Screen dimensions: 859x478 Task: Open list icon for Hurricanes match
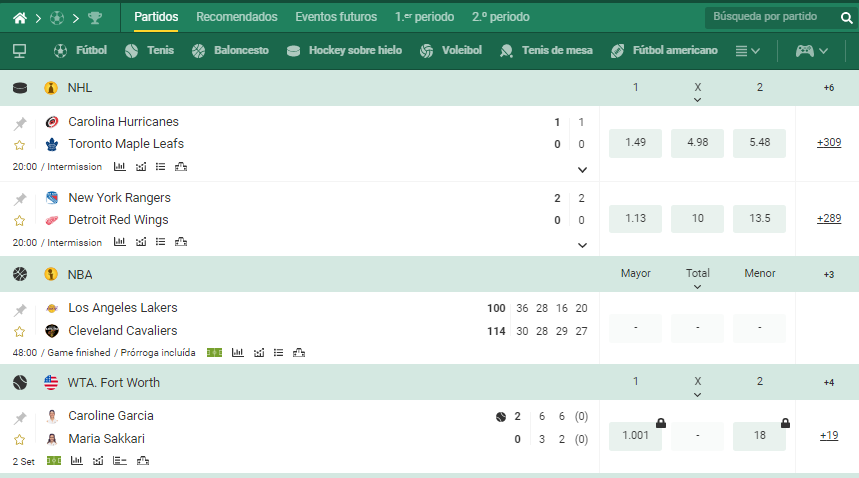click(x=161, y=166)
